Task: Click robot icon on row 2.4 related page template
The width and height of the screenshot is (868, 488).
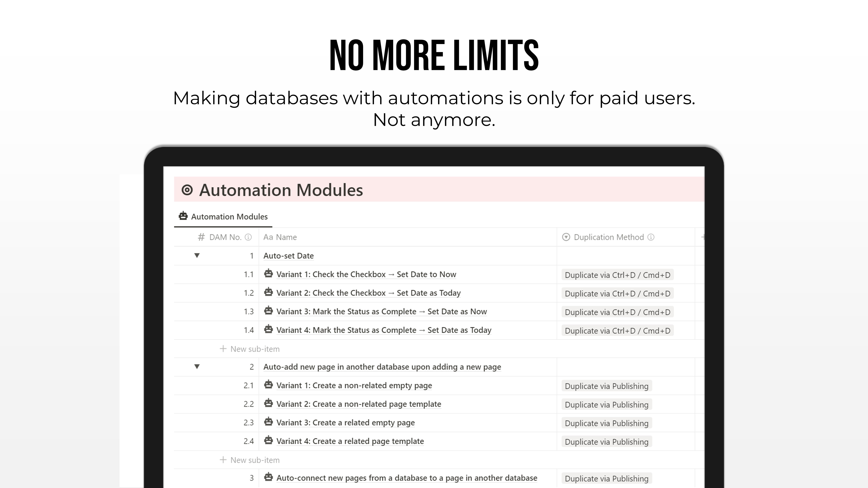Action: click(x=268, y=440)
